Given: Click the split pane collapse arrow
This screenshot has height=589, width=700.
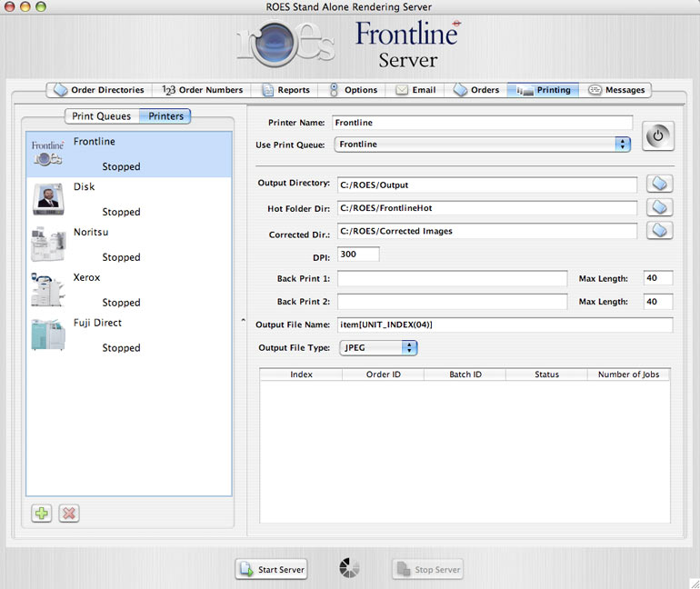Looking at the screenshot, I should point(244,319).
